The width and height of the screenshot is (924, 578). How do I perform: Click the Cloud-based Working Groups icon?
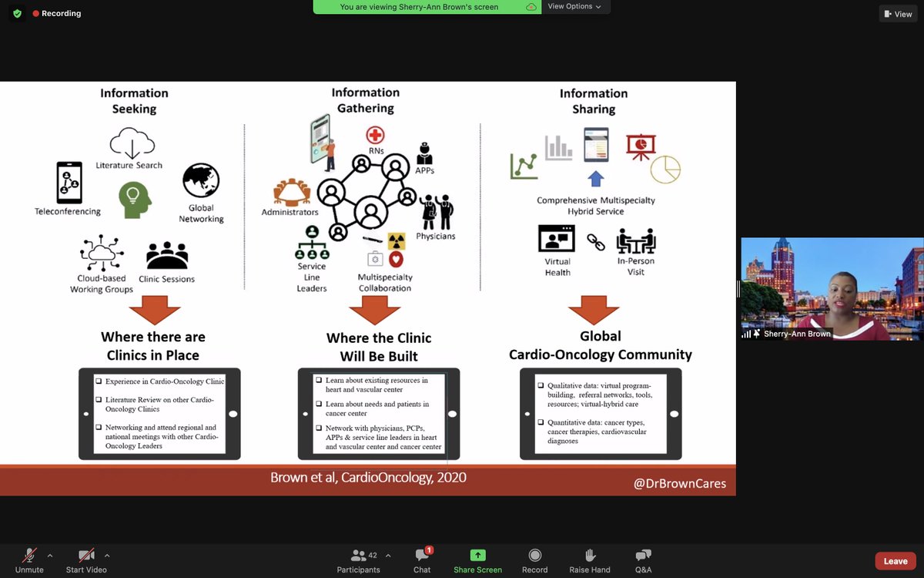(101, 254)
